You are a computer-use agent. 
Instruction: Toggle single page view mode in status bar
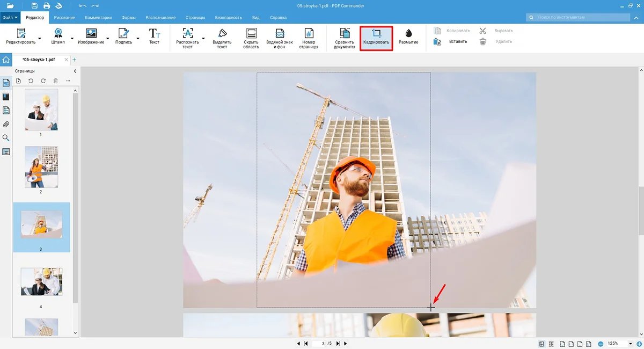(x=542, y=344)
